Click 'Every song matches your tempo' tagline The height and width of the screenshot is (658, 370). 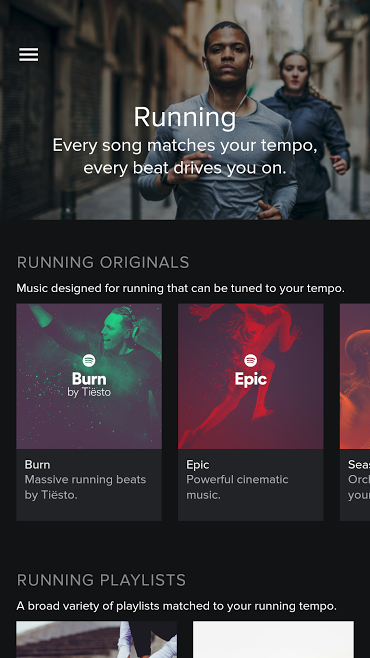pyautogui.click(x=185, y=157)
